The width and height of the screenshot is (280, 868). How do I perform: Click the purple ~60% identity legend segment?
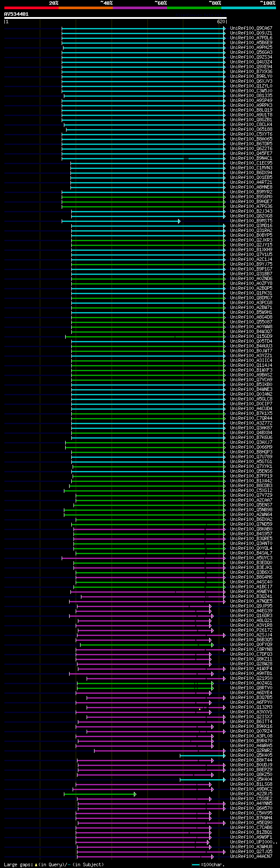click(140, 8)
